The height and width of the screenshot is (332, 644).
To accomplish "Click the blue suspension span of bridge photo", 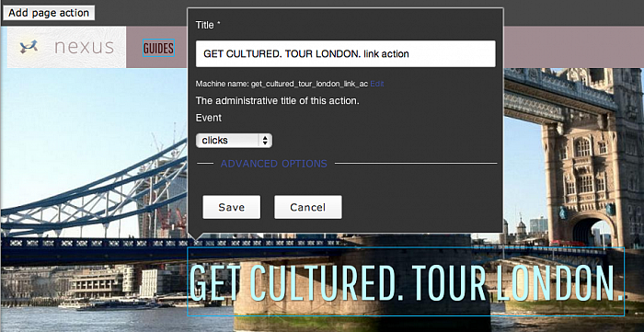I will [95, 193].
